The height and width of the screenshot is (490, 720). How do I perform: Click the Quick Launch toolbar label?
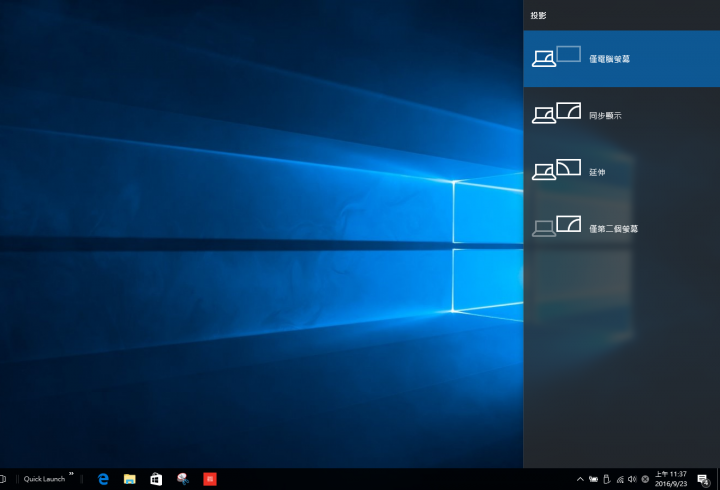[x=44, y=479]
